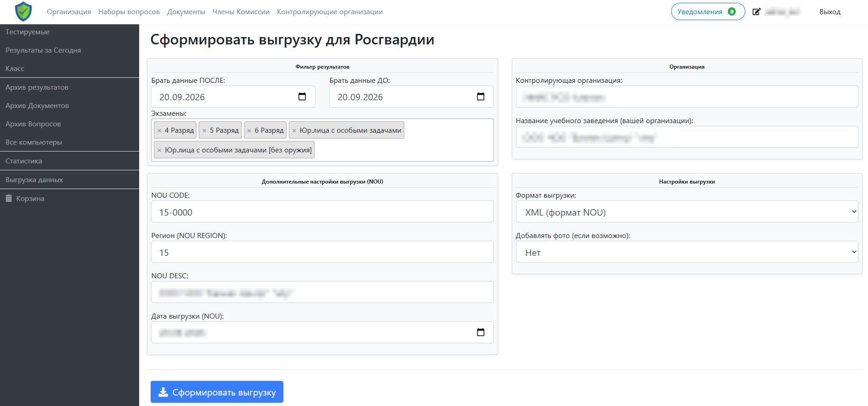868x406 pixels.
Task: Open calendar picker for 'Брать данные ДО'
Action: coord(481,97)
